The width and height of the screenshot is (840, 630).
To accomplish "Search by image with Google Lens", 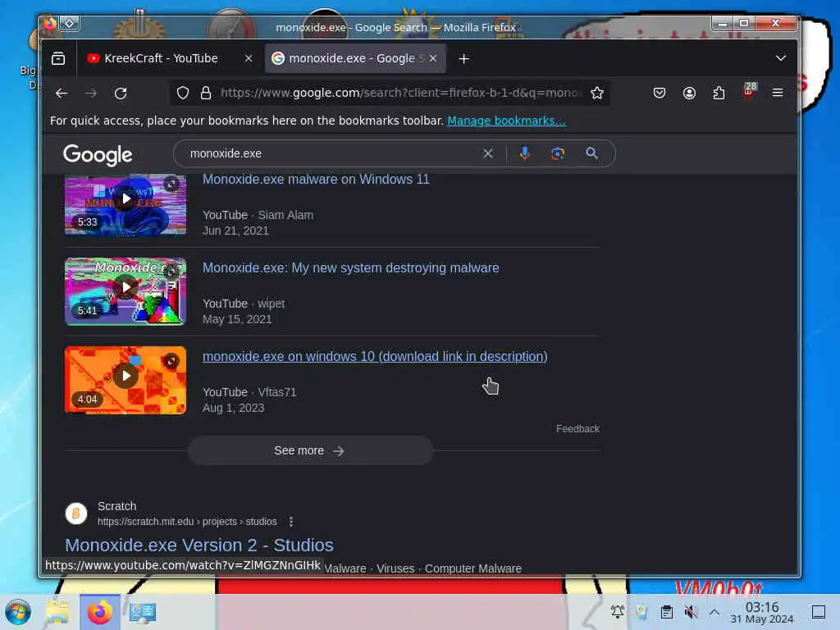I will pyautogui.click(x=558, y=153).
